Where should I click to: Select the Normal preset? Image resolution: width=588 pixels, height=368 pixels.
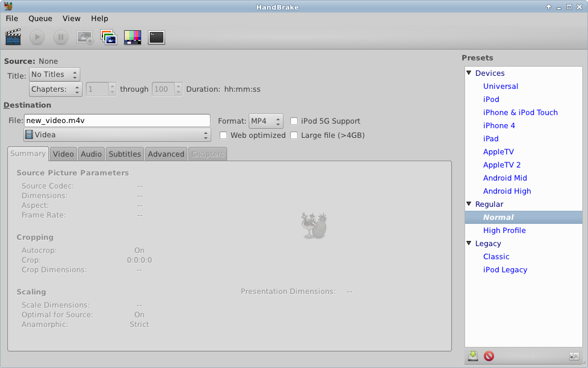[524, 217]
